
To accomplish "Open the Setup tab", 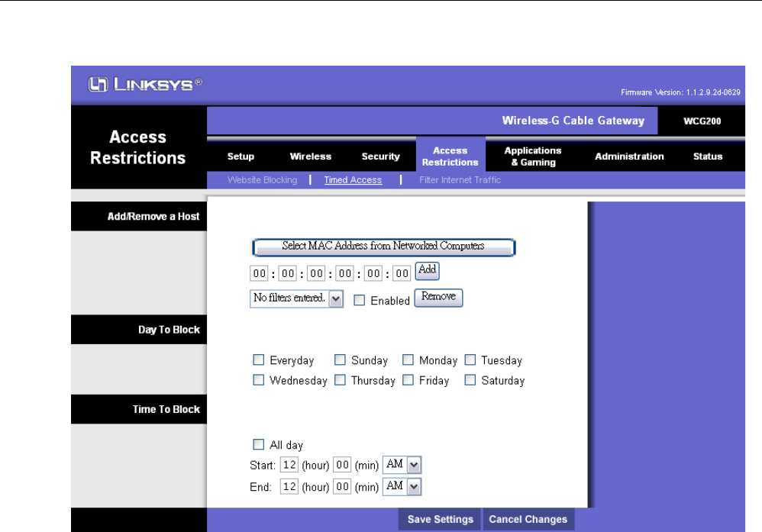I will click(x=241, y=156).
